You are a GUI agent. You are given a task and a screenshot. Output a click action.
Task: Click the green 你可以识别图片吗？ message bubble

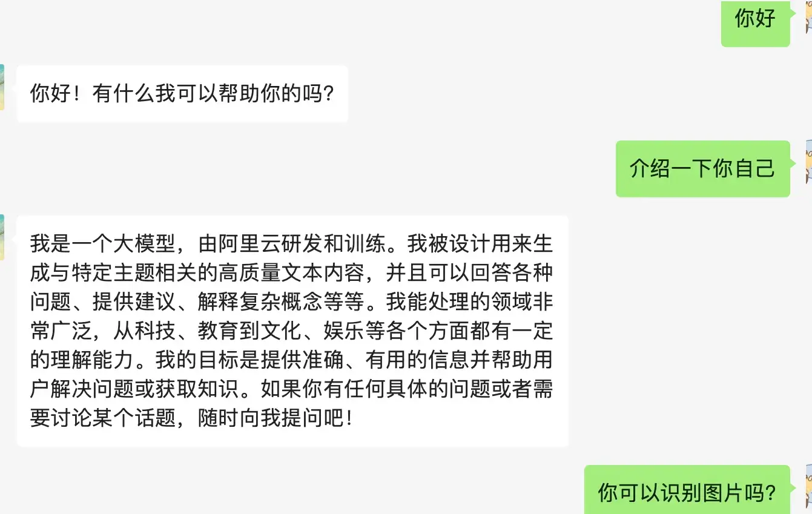point(687,490)
